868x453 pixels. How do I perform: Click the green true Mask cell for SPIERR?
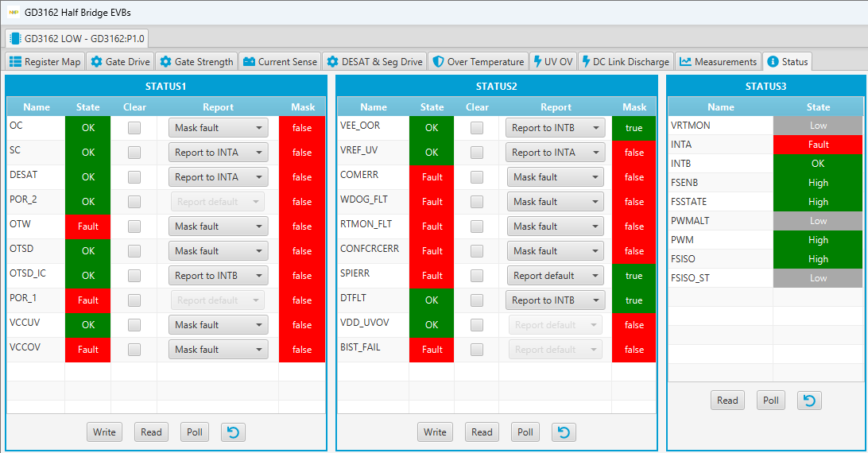tap(634, 276)
